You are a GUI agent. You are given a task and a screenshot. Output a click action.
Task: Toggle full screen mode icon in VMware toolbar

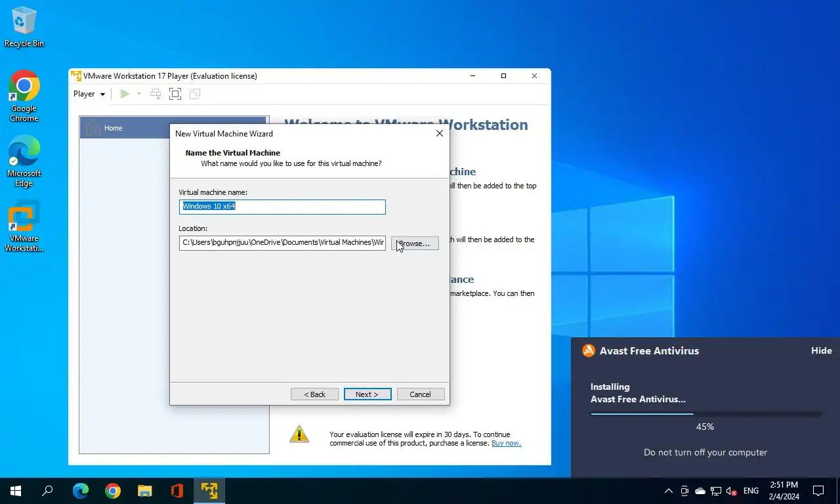point(175,94)
